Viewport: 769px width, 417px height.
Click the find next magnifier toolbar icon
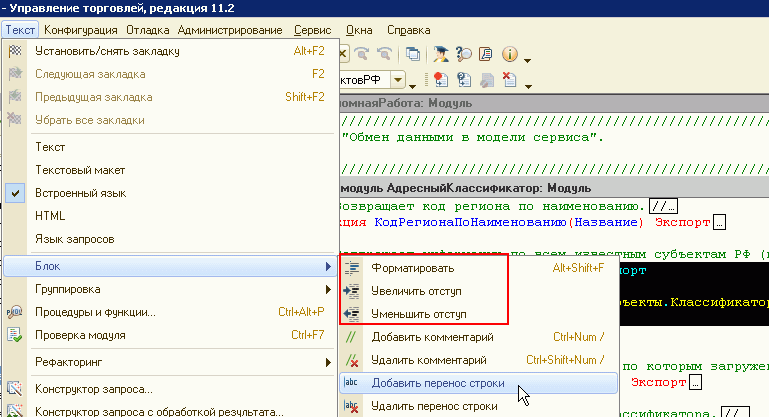pos(362,54)
